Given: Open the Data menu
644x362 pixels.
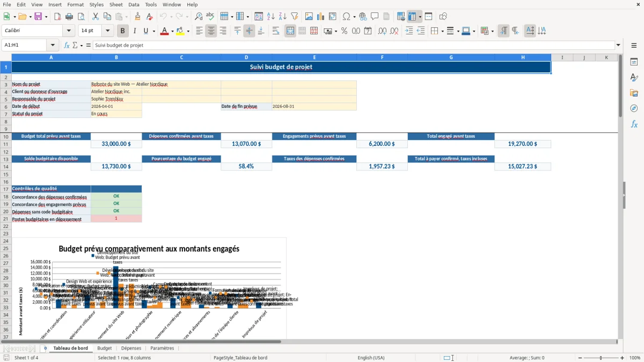Looking at the screenshot, I should 134,4.
